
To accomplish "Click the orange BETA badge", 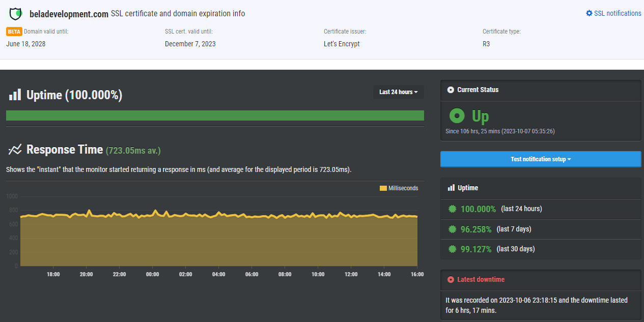I will [14, 32].
